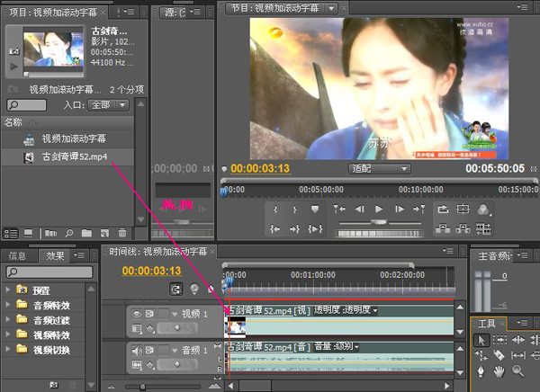Toggle Video 1 track eye visibility
The height and width of the screenshot is (392, 540).
pos(137,314)
